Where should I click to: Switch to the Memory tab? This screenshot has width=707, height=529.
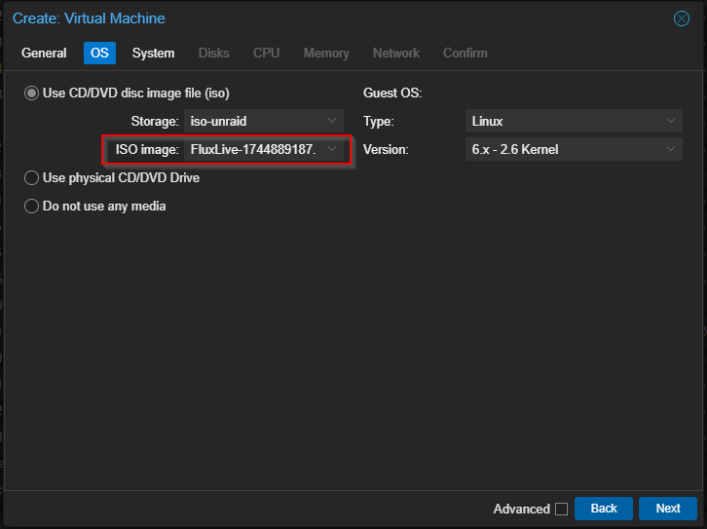[x=326, y=53]
